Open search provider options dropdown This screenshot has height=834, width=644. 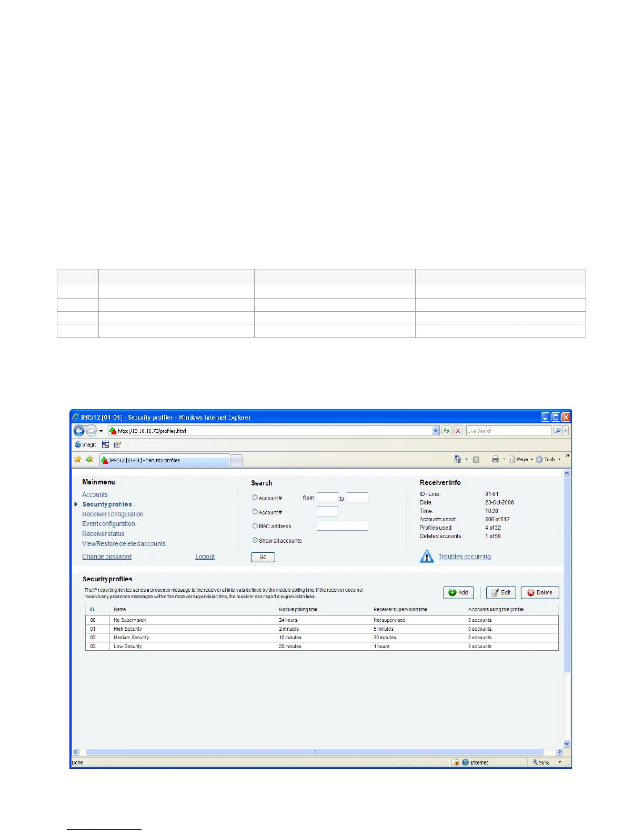pyautogui.click(x=566, y=431)
